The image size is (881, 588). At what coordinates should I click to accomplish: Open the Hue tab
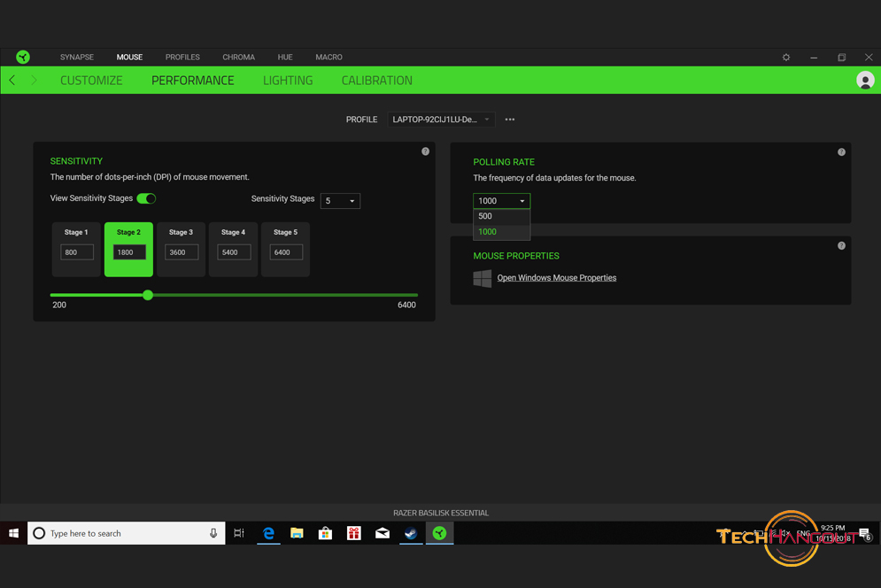click(285, 58)
